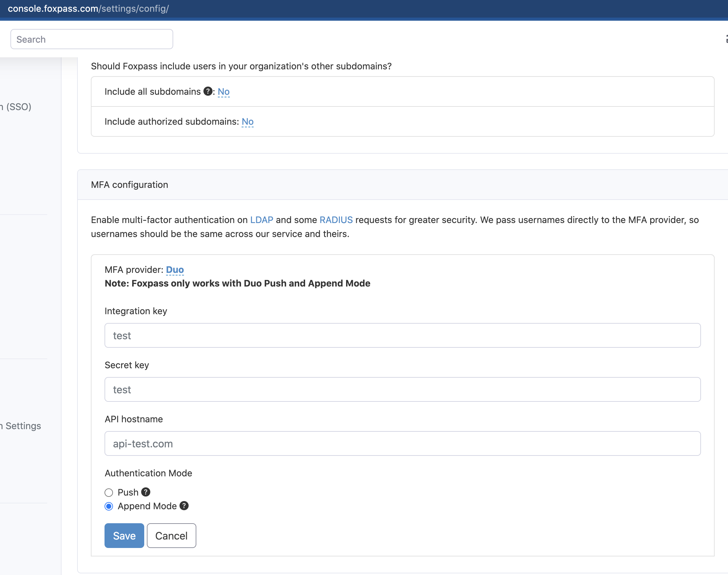Change MFA provider via Duo link
The image size is (728, 575).
point(175,270)
